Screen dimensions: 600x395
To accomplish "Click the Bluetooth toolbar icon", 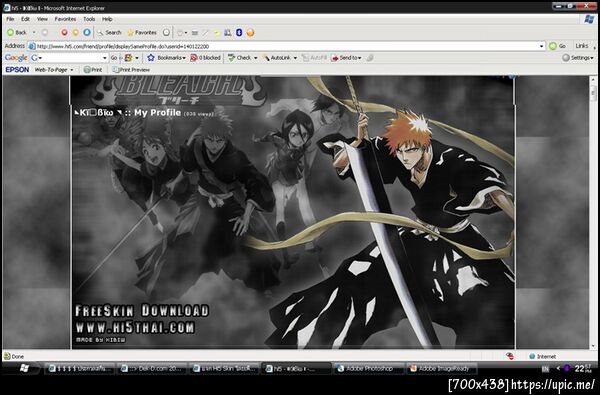I will click(x=239, y=33).
